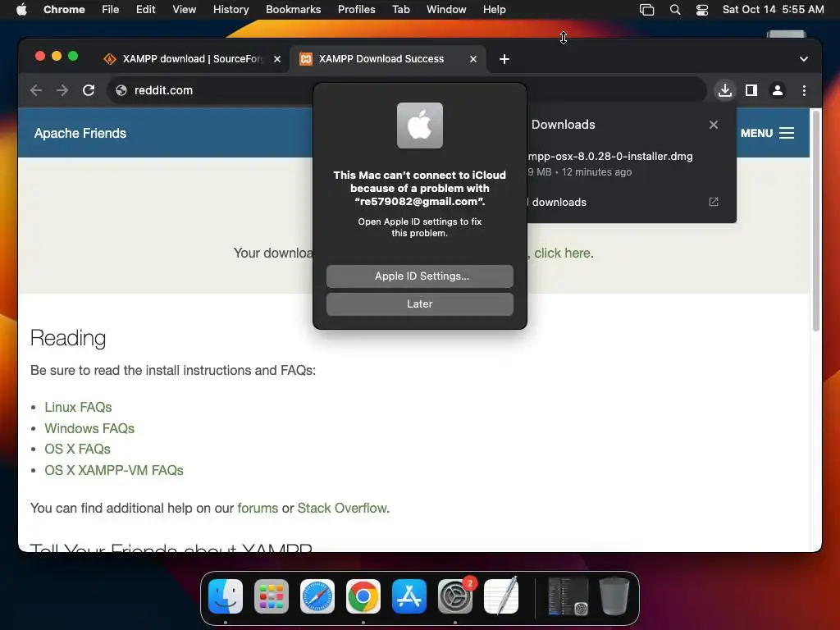Open the Chrome side panel icon
Image resolution: width=840 pixels, height=630 pixels.
pyautogui.click(x=751, y=90)
